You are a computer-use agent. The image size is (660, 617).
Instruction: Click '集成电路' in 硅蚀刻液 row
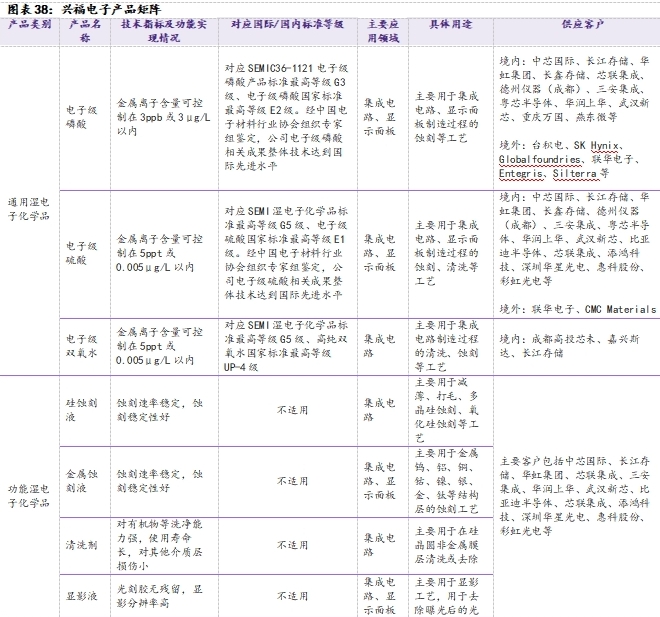click(x=380, y=410)
